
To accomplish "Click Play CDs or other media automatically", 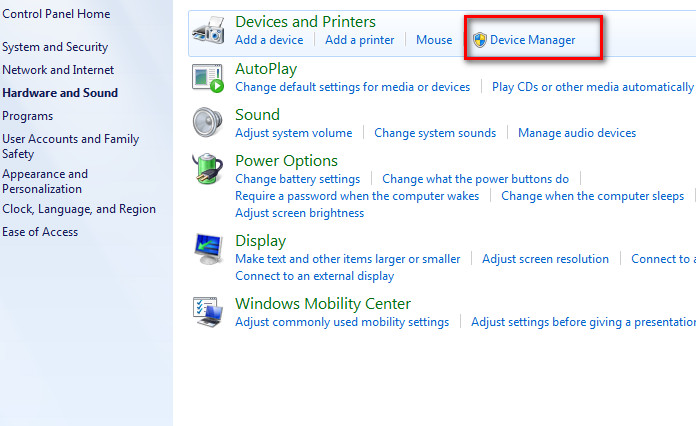I will [593, 87].
